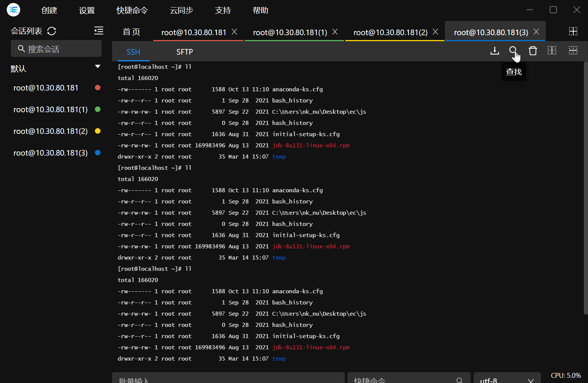Image resolution: width=588 pixels, height=383 pixels.
Task: Collapse the session list sidebar
Action: tap(99, 31)
